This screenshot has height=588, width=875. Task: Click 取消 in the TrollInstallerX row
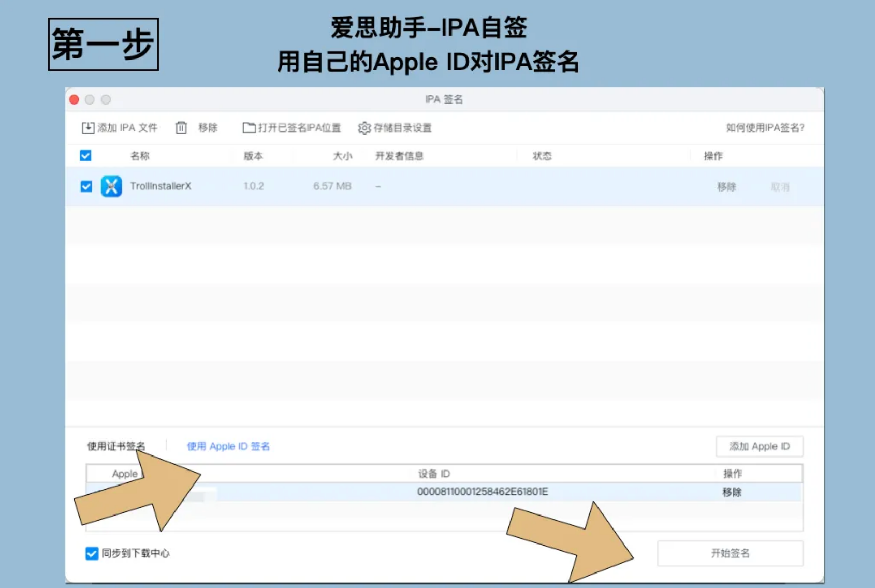[780, 187]
